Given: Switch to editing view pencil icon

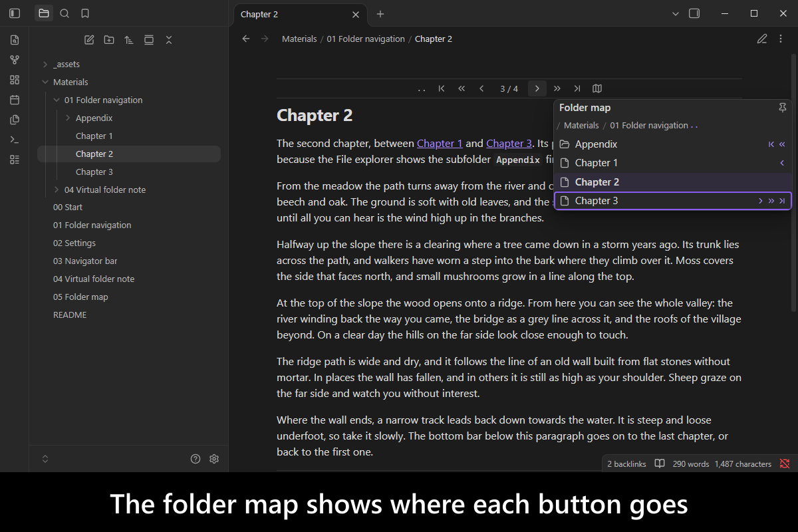Looking at the screenshot, I should pos(762,39).
